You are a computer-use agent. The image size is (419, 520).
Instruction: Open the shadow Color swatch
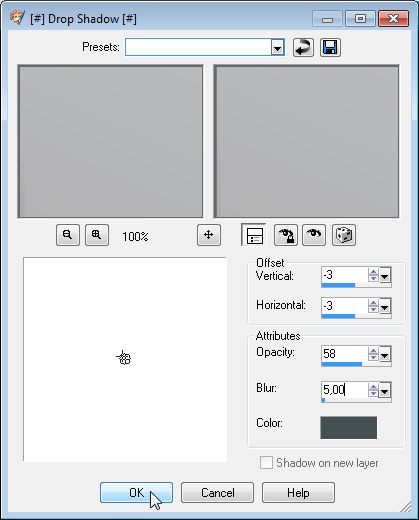coord(349,427)
